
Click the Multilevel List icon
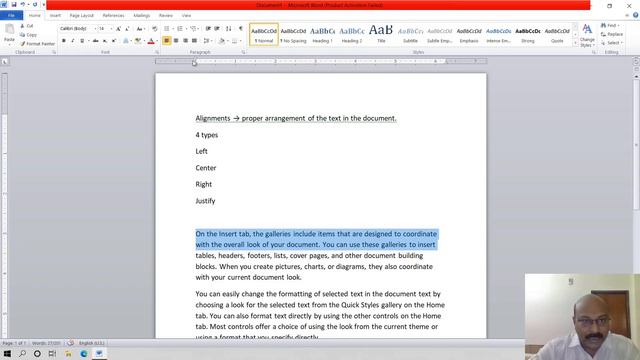(193, 29)
